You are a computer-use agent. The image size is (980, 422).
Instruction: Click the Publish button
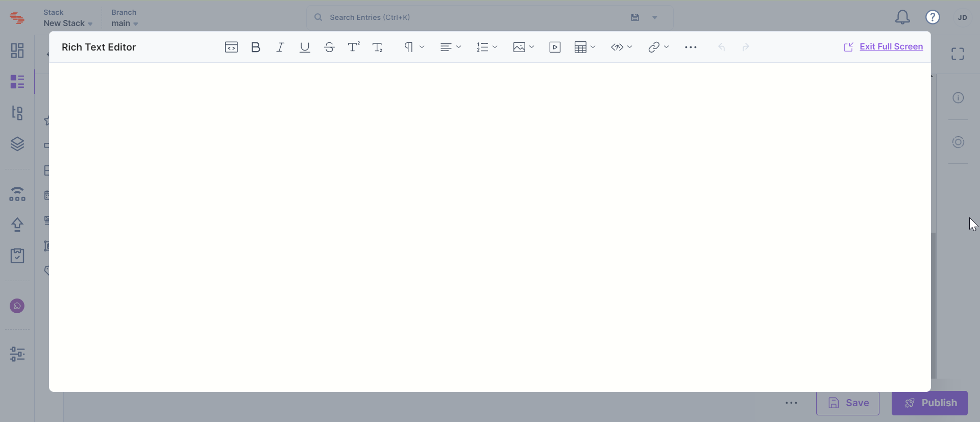(929, 403)
